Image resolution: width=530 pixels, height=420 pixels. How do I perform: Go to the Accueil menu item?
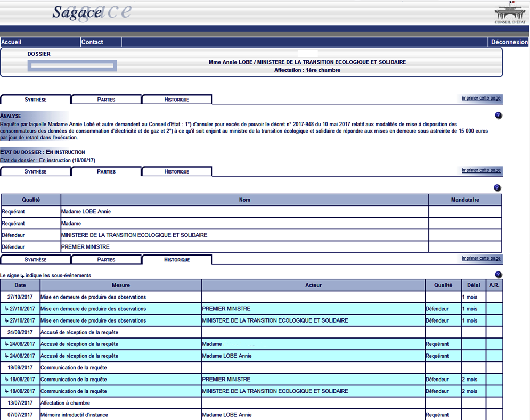coord(11,42)
